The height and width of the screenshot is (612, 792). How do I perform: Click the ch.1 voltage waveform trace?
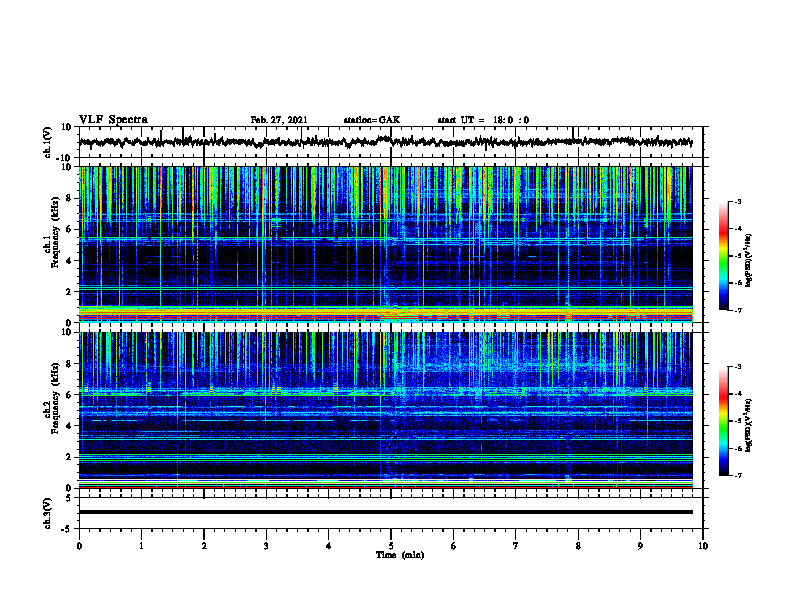point(385,142)
